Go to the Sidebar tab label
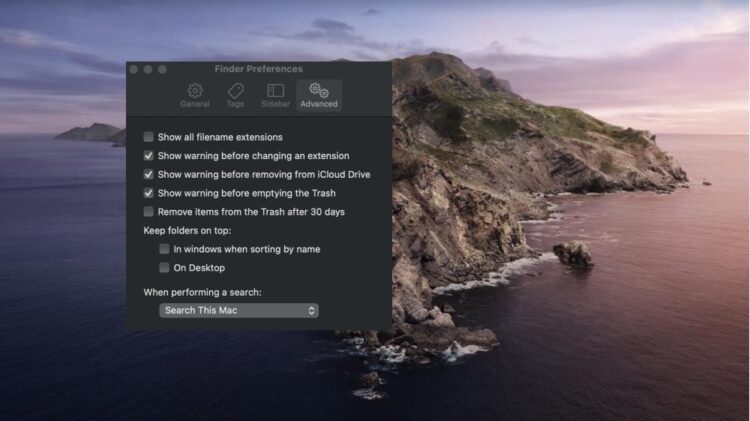This screenshot has height=421, width=750. pos(275,104)
